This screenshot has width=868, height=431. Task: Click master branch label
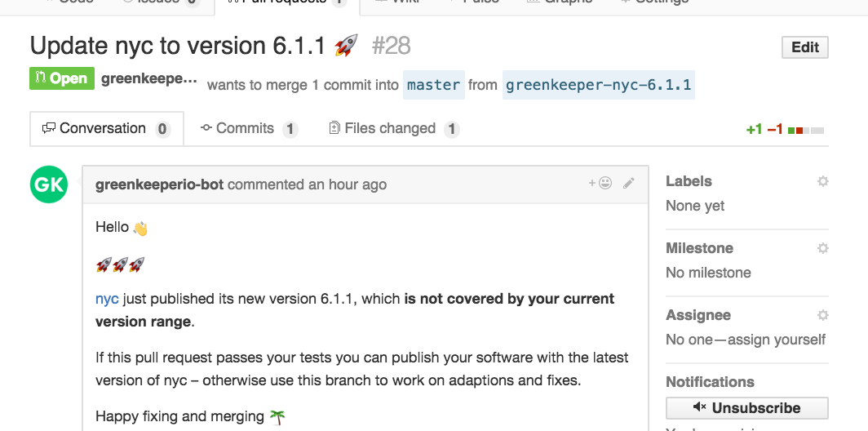(433, 85)
